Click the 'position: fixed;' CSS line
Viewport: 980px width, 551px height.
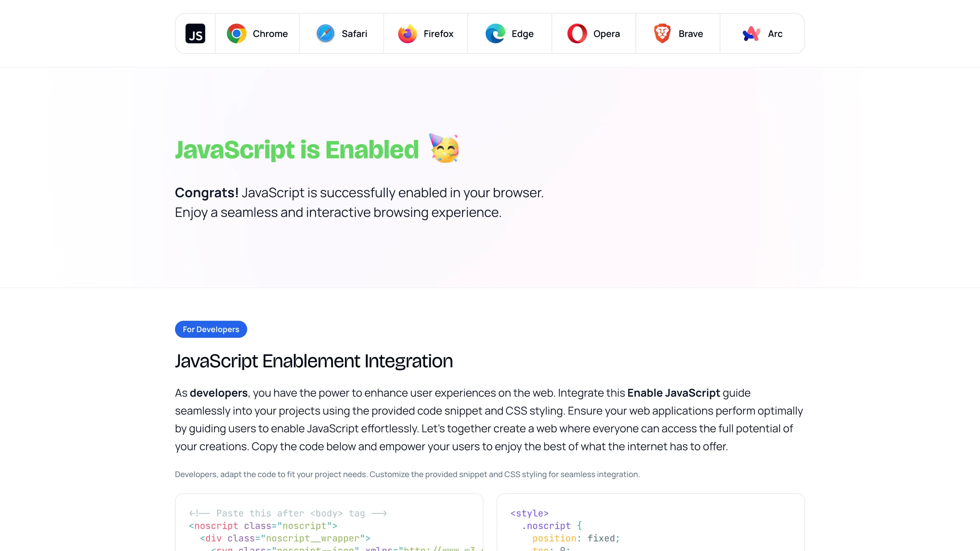pos(576,539)
